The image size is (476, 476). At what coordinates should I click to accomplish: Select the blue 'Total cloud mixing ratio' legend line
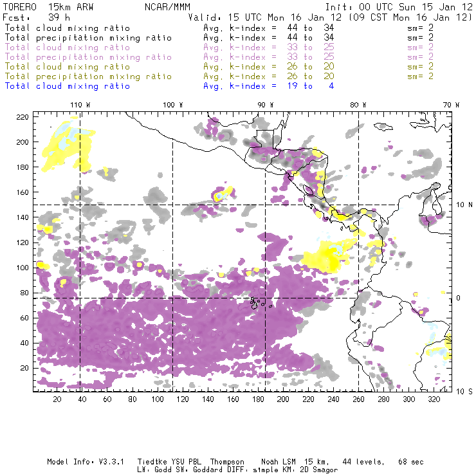tap(68, 86)
